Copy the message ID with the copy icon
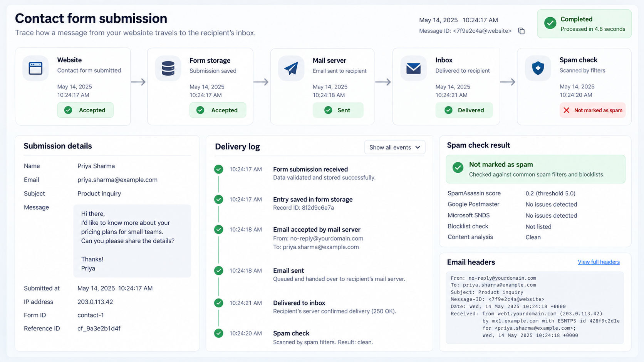644x362 pixels. (x=521, y=31)
